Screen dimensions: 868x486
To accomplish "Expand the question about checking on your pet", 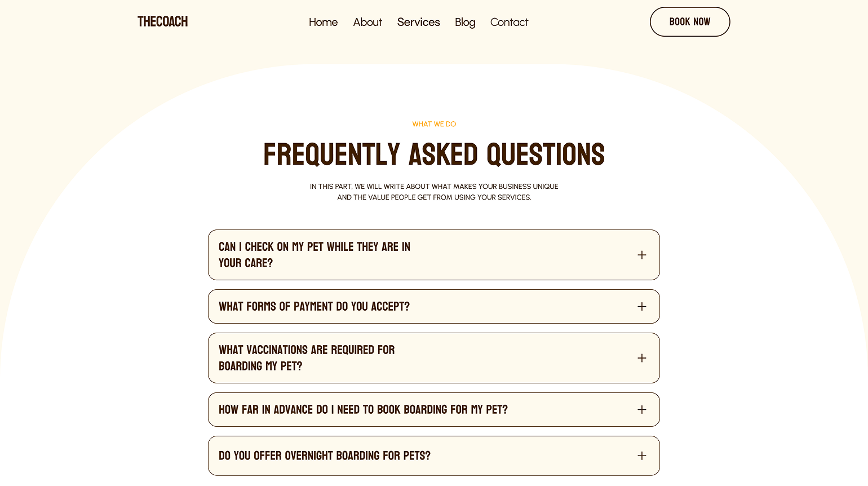I will 434,255.
